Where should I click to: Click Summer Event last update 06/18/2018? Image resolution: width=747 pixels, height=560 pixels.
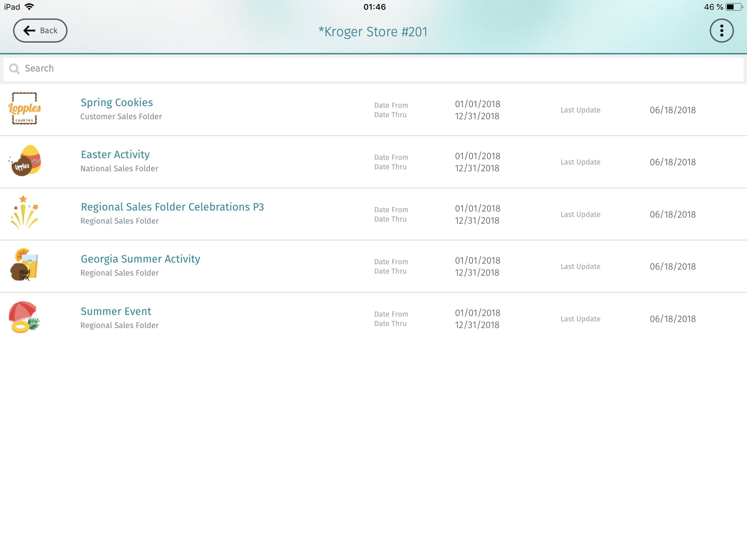click(x=673, y=319)
